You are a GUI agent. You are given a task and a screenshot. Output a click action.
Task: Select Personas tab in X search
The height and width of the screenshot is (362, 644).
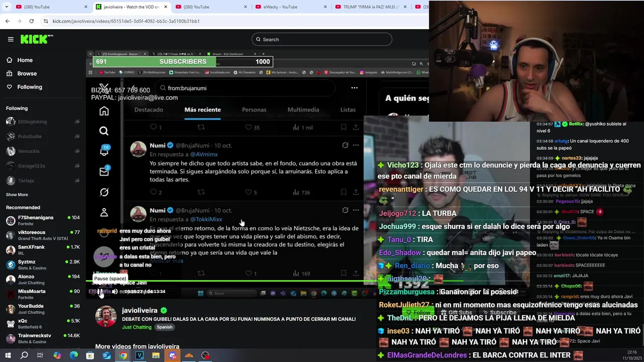coord(254,110)
